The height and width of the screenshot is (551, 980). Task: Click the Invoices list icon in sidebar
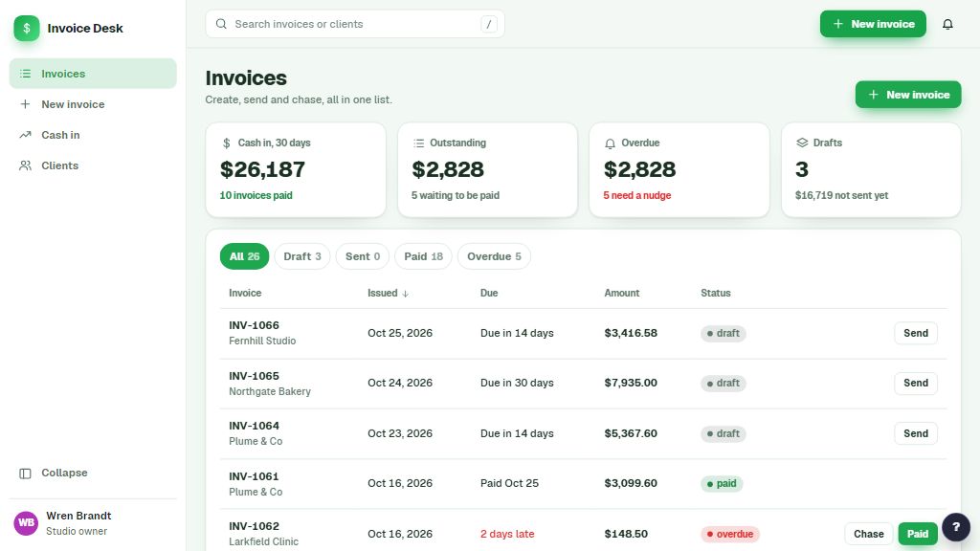pyautogui.click(x=25, y=74)
